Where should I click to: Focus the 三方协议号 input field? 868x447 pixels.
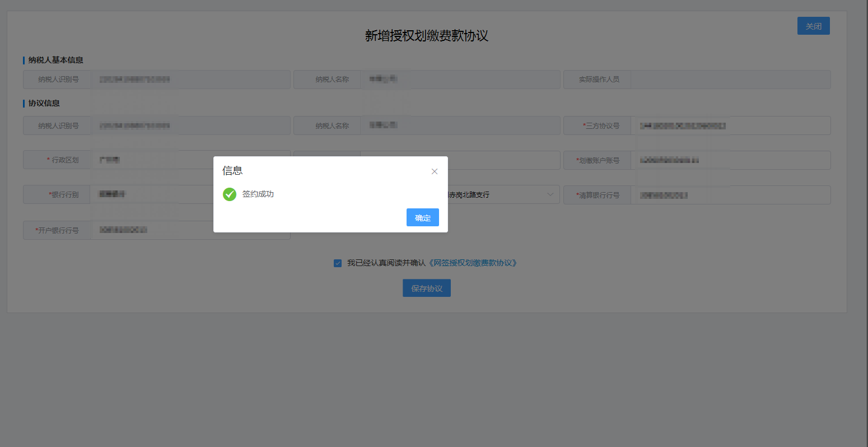point(730,125)
